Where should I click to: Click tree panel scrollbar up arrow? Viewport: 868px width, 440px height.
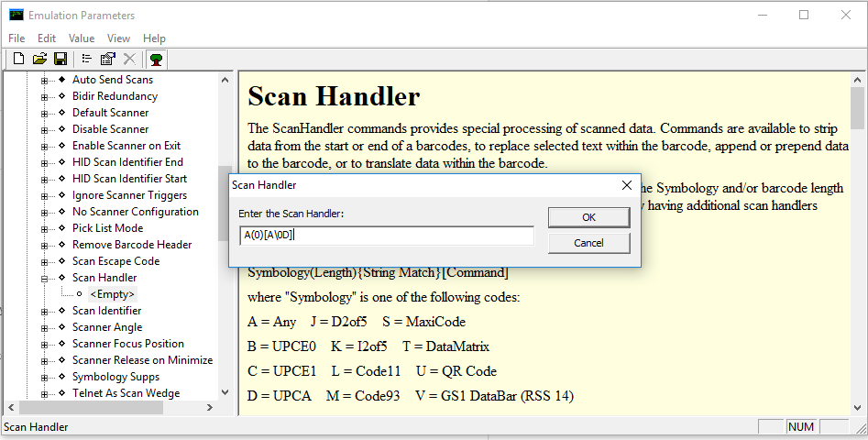click(225, 80)
